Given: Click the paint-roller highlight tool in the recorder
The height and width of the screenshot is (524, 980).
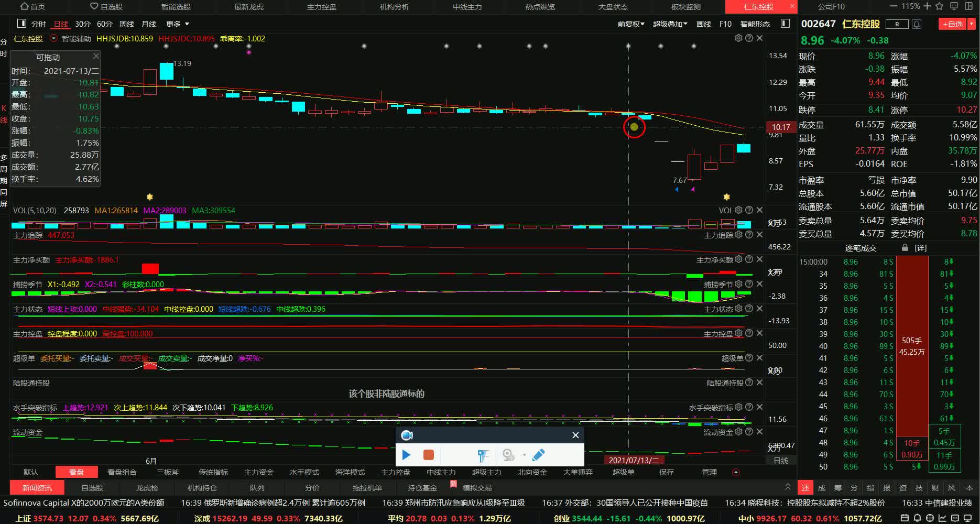Looking at the screenshot, I should (483, 455).
